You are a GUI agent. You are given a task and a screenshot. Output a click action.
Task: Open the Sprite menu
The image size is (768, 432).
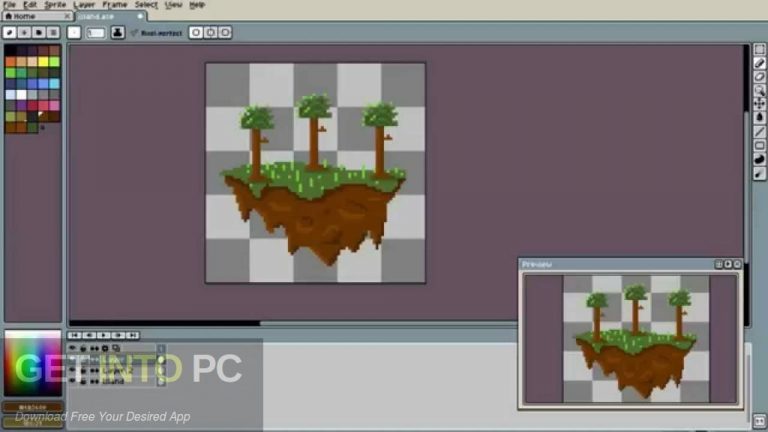(55, 4)
